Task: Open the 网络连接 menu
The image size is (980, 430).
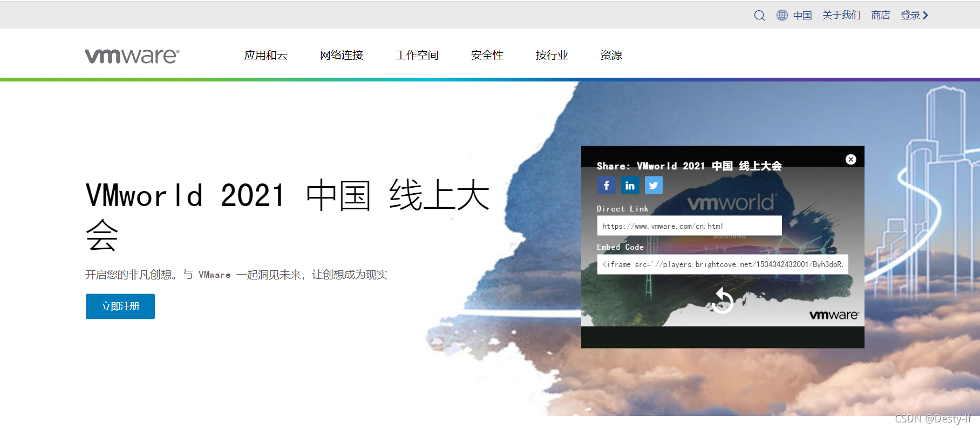Action: point(341,55)
